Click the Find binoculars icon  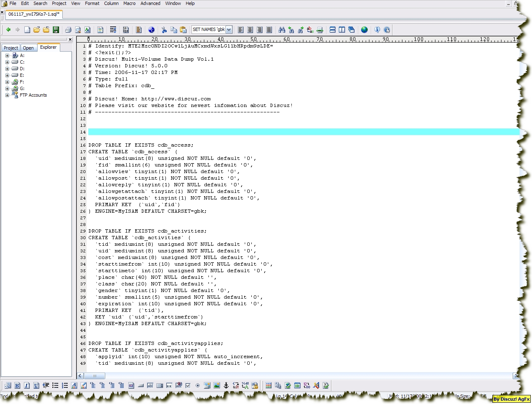(282, 30)
